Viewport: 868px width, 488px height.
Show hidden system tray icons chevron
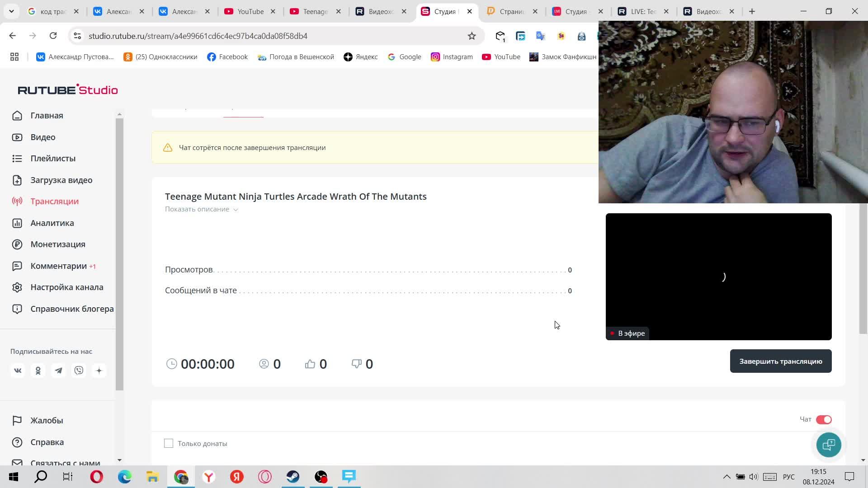pos(726,477)
